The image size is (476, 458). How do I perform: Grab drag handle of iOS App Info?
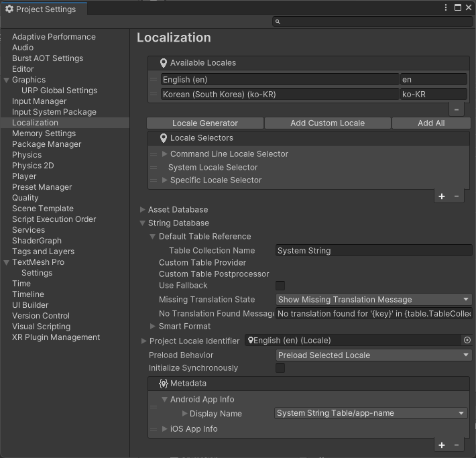click(x=154, y=429)
